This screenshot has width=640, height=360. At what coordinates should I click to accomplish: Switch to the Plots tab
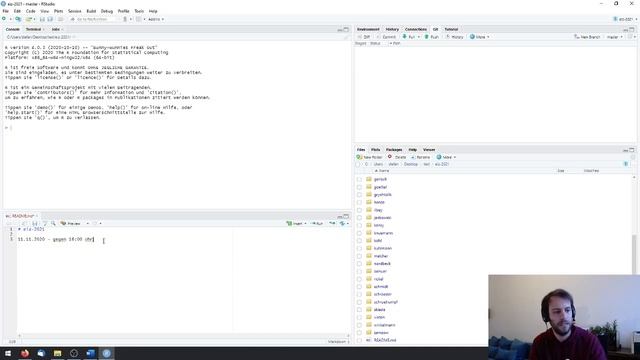click(376, 150)
